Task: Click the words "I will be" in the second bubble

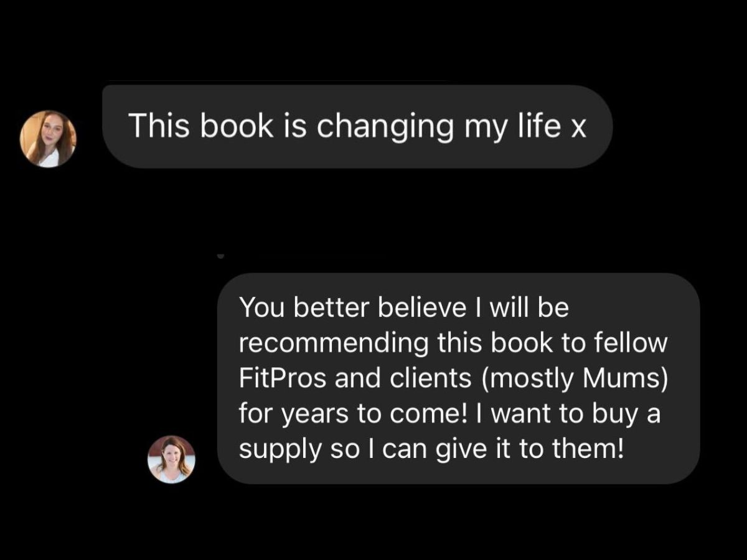Action: (x=520, y=307)
